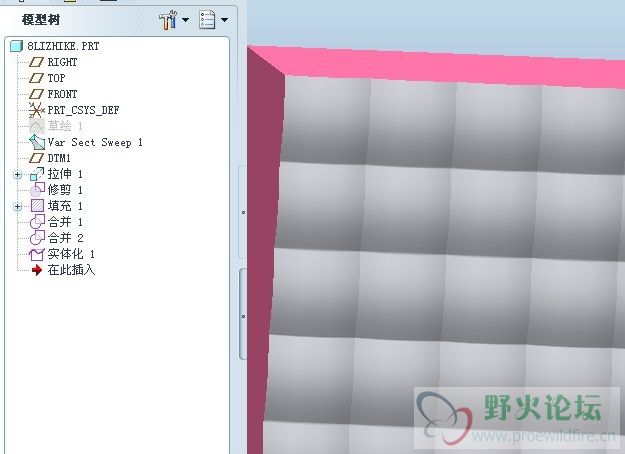Screen dimensions: 625x454
Task: Click the 实体化 1 solidify icon
Action: (x=36, y=254)
